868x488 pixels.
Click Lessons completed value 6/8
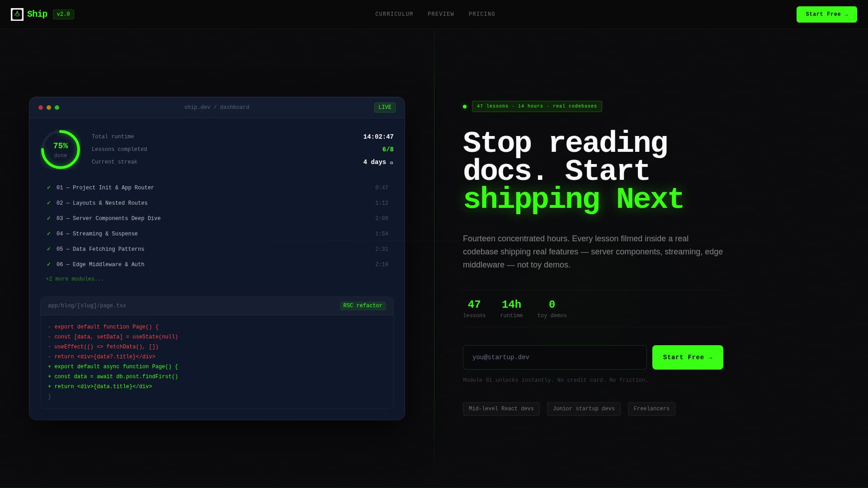click(388, 150)
